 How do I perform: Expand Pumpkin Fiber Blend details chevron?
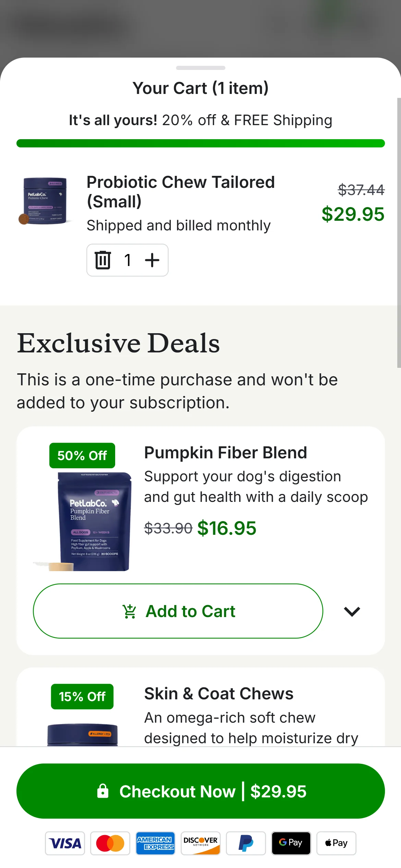pyautogui.click(x=352, y=611)
